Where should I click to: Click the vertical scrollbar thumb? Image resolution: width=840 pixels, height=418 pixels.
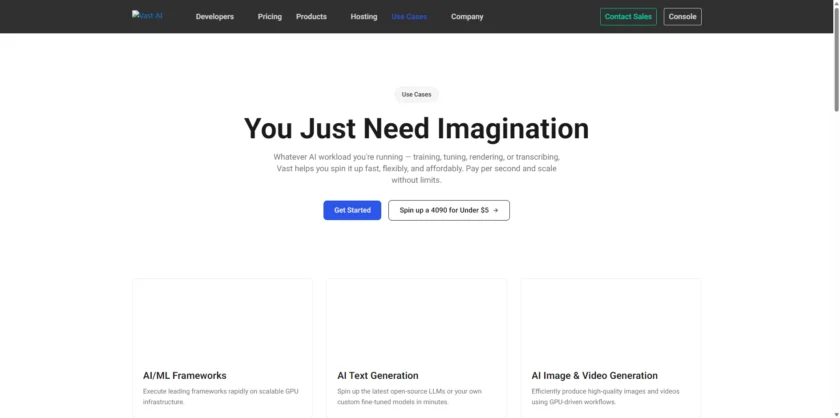pyautogui.click(x=834, y=60)
